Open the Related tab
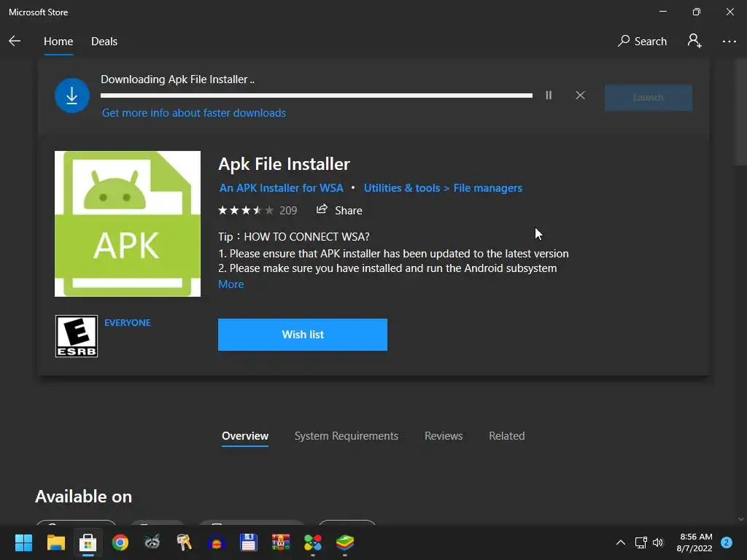The height and width of the screenshot is (560, 747). point(507,436)
